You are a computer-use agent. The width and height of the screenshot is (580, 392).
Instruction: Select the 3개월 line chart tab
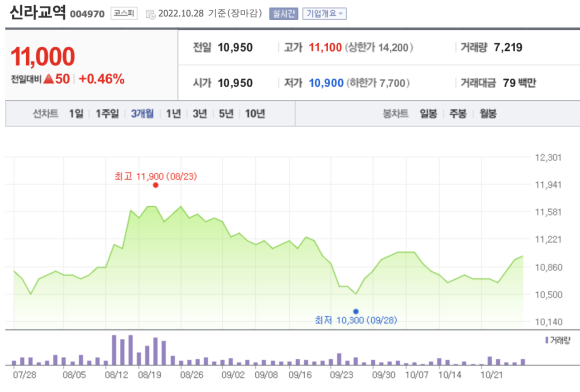pos(142,114)
